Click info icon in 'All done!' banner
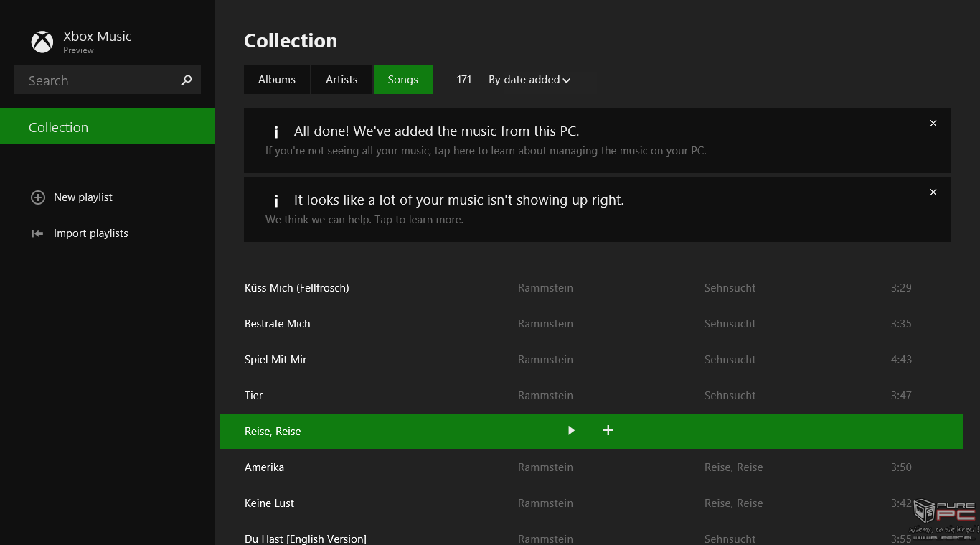This screenshot has width=980, height=545. pyautogui.click(x=275, y=132)
